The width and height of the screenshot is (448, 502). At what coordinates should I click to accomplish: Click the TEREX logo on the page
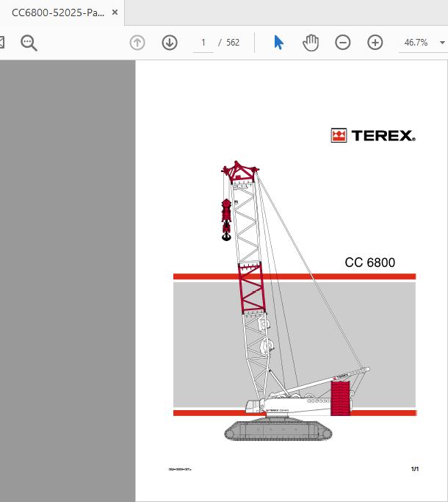pos(373,135)
